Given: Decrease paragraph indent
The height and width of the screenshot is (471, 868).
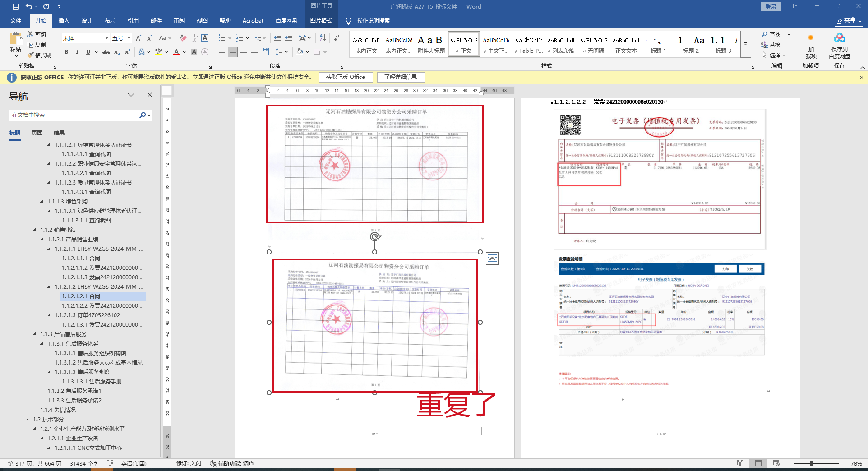Looking at the screenshot, I should (x=277, y=38).
